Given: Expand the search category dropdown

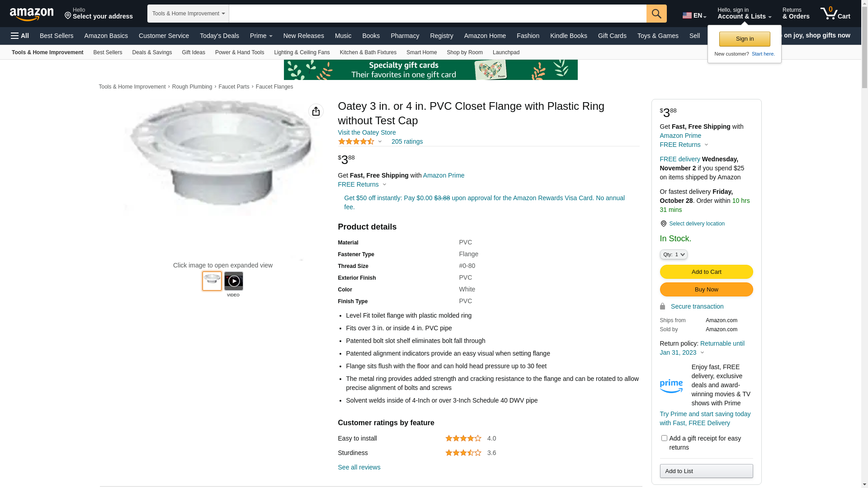Looking at the screenshot, I should pyautogui.click(x=188, y=14).
